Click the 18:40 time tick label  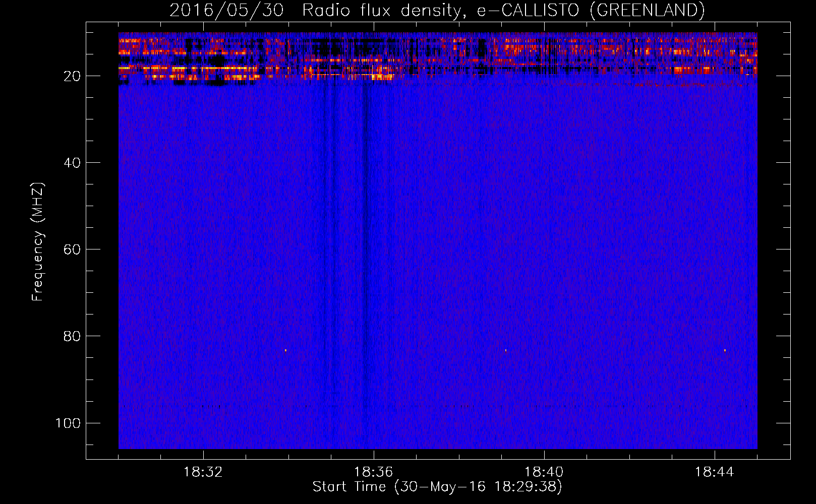pyautogui.click(x=544, y=472)
